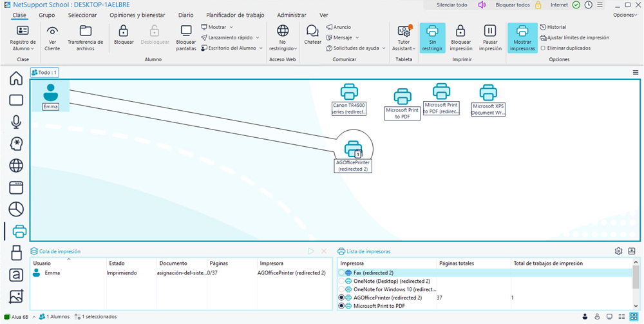Click Bloquear todos yellow padlock icon

pos(538,5)
